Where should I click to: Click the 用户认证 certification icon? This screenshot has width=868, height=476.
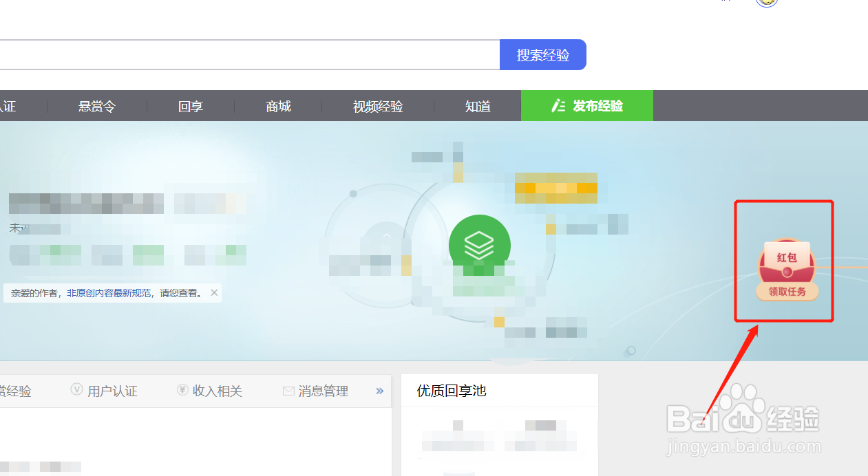pos(77,390)
